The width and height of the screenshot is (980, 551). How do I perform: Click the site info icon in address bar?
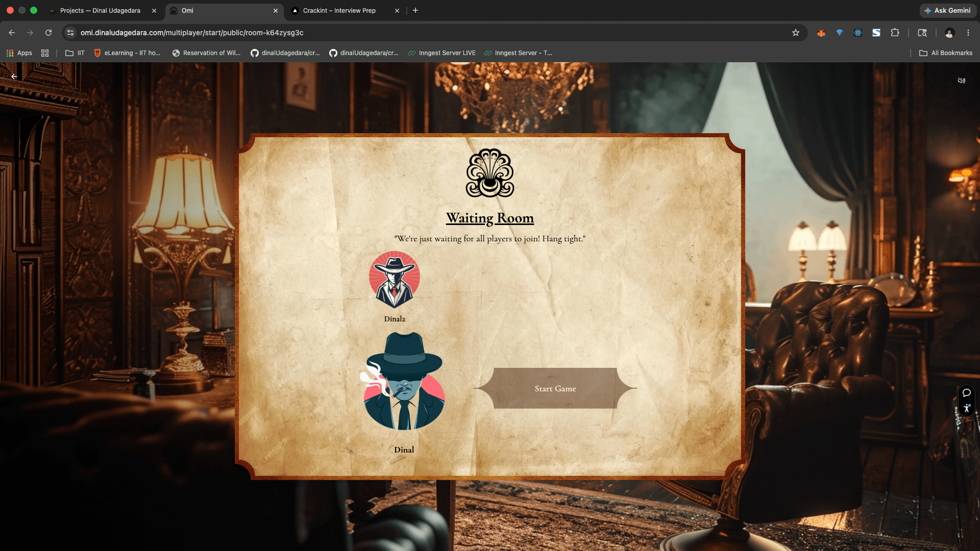(70, 33)
